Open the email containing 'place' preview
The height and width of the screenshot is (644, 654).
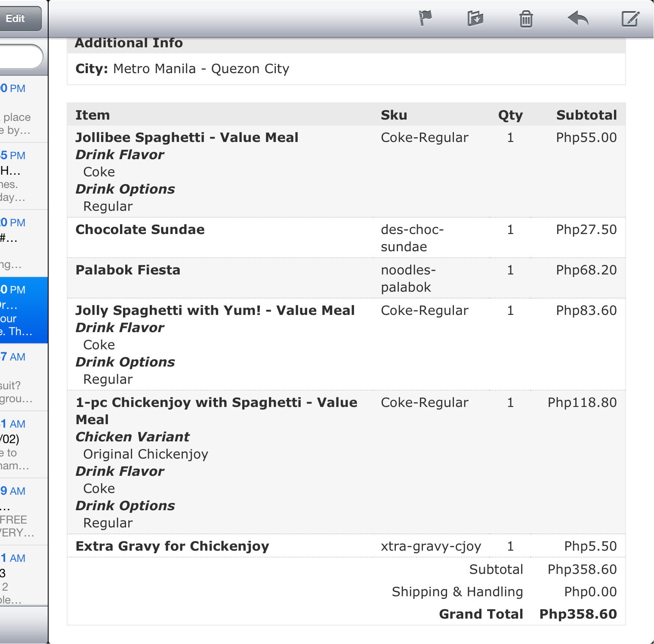(x=24, y=109)
